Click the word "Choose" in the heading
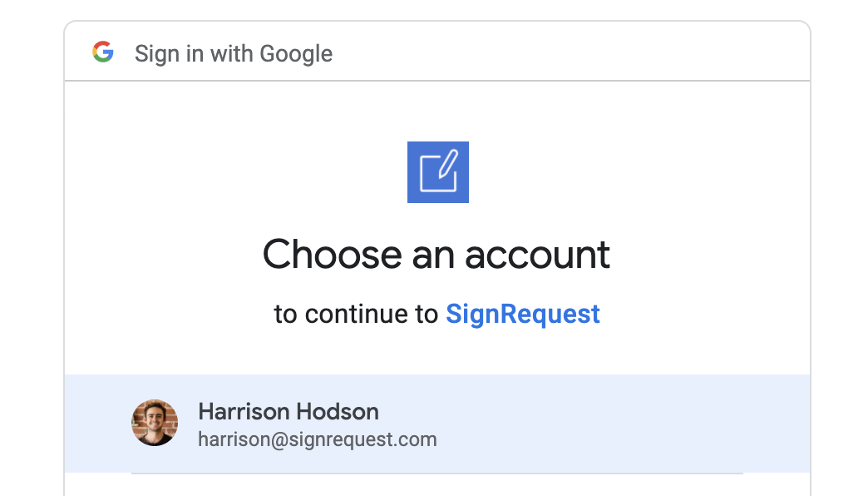 point(332,255)
